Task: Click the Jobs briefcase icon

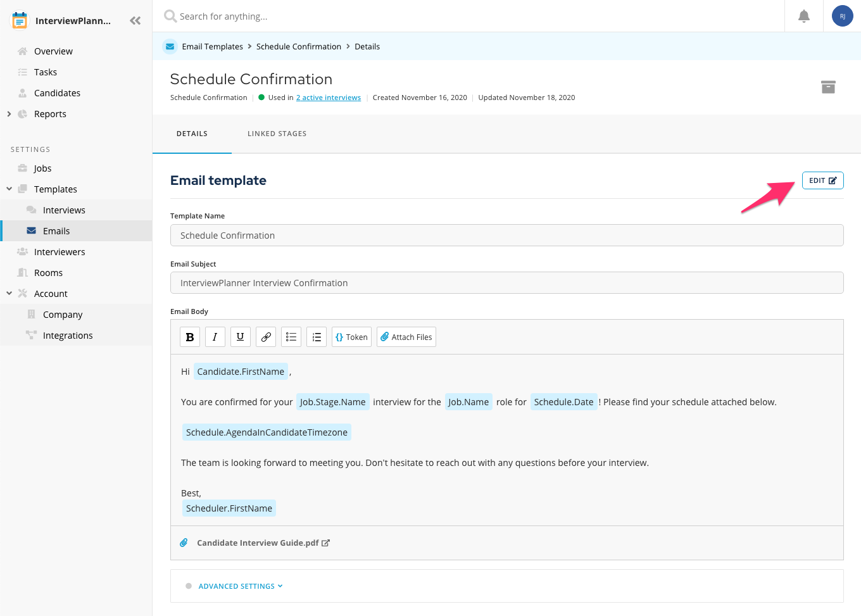Action: pos(22,168)
